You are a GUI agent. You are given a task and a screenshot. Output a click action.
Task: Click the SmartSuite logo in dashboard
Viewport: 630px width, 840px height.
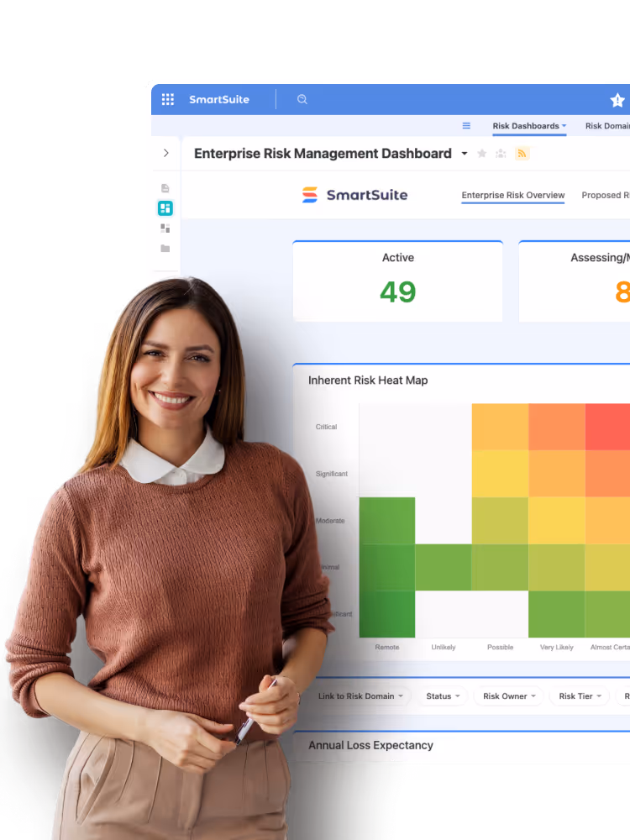(354, 195)
